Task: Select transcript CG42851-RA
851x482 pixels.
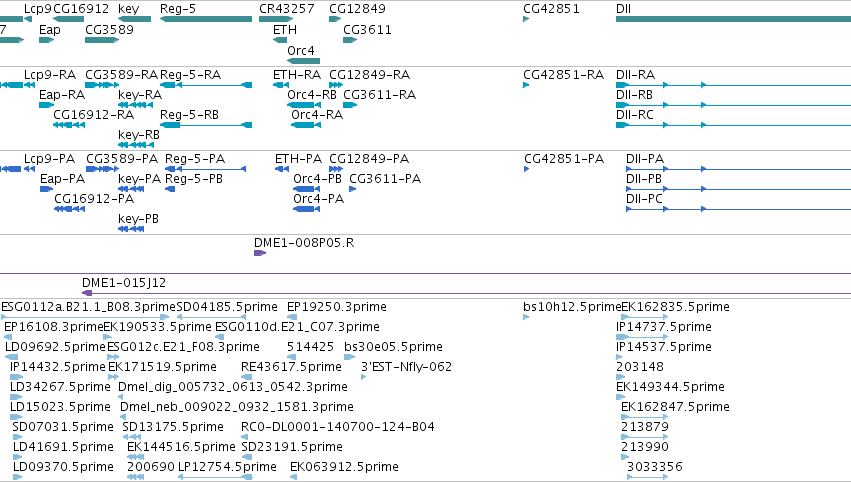Action: coord(526,85)
